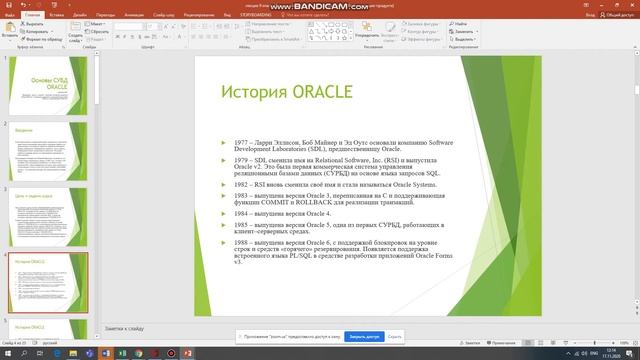
Task: Click the Save icon in the title bar
Action: point(9,5)
